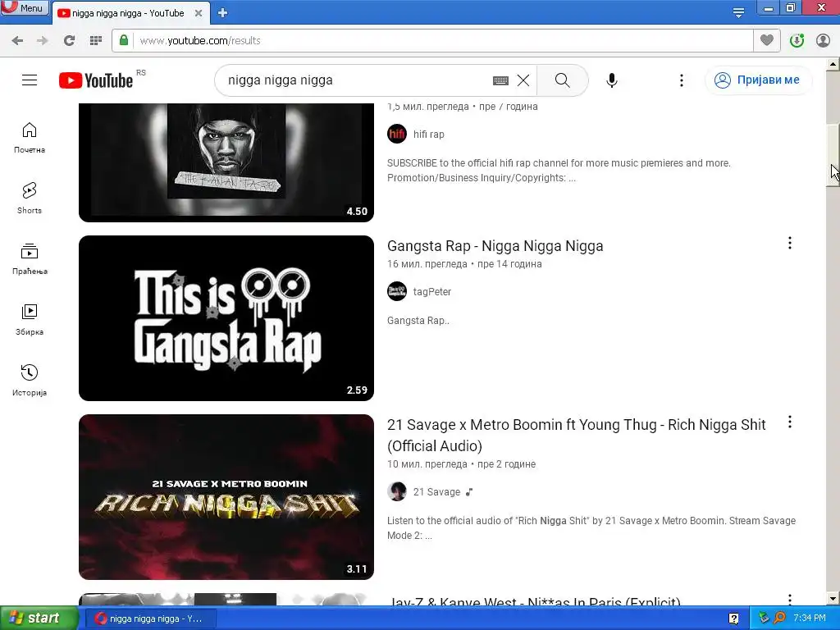Open the Windows start menu
The image size is (840, 630).
point(39,619)
